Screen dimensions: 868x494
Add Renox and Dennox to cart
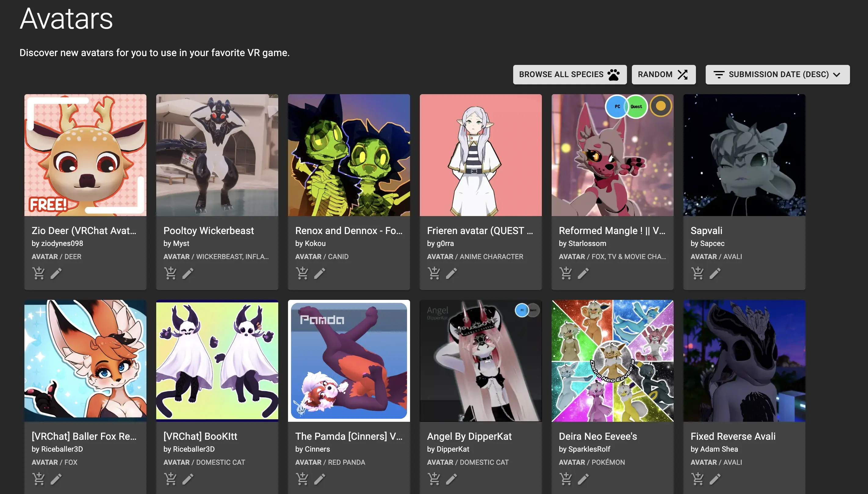tap(302, 273)
